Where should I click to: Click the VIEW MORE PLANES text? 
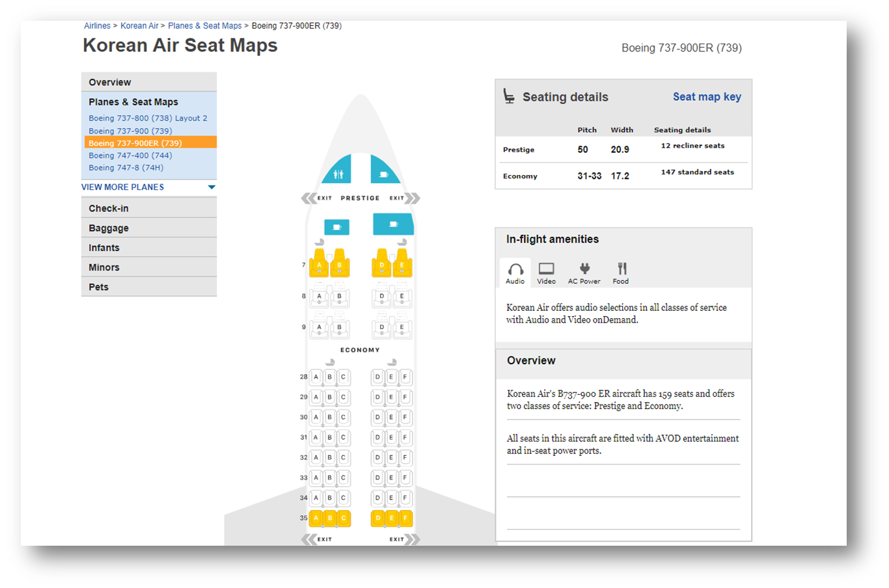pos(122,187)
